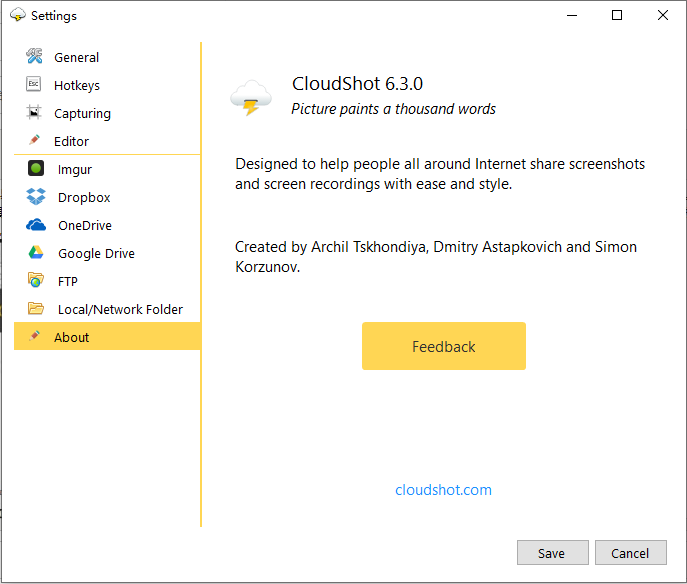Cancel and discard settings changes
Screen dimensions: 687x584
tap(630, 553)
